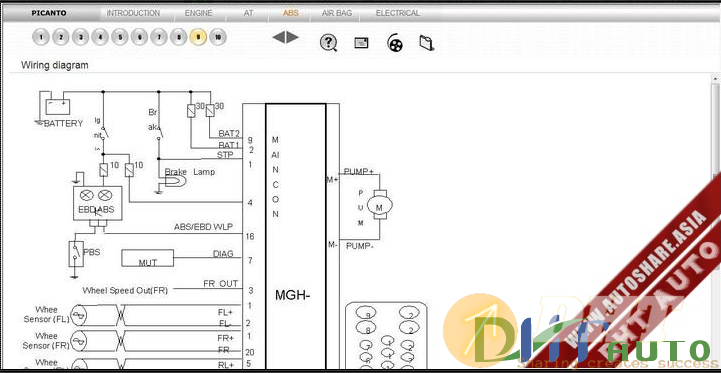Open the AIR BAG tab

click(337, 13)
